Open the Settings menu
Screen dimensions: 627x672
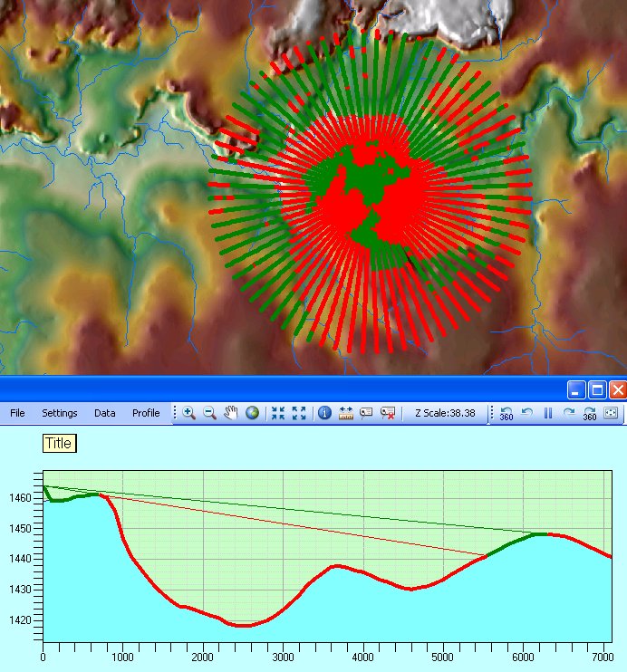point(60,413)
